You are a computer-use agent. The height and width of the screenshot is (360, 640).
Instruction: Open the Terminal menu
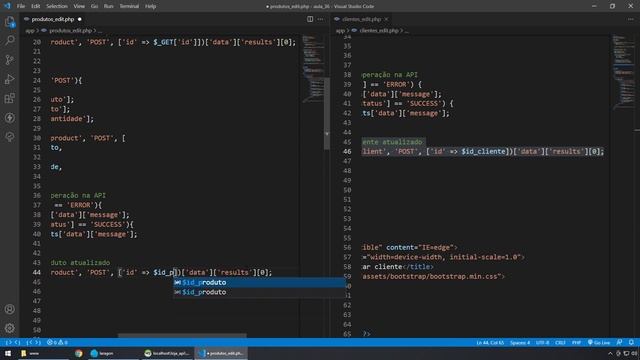pyautogui.click(x=129, y=6)
